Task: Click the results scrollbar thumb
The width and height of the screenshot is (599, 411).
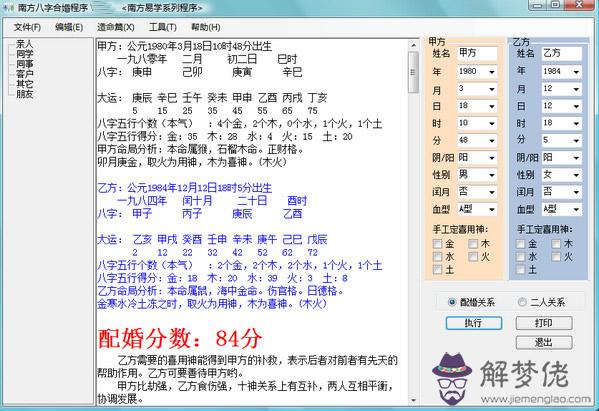Action: (413, 72)
